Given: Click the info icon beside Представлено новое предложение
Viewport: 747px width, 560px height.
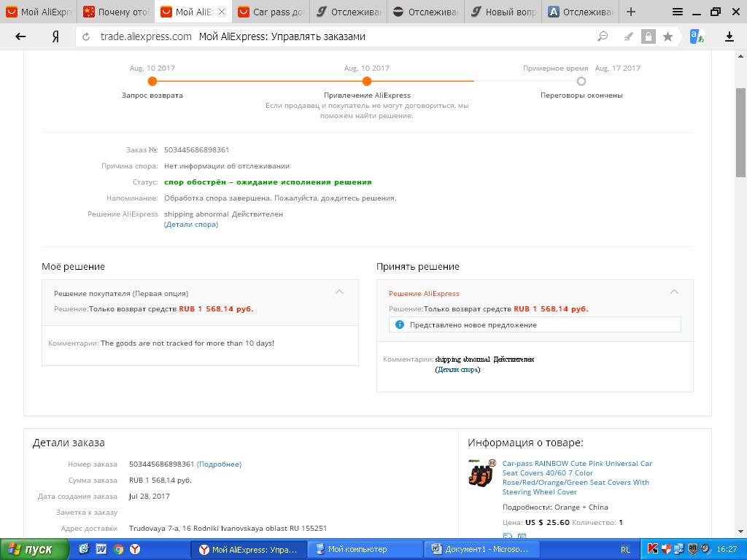Looking at the screenshot, I should click(400, 324).
